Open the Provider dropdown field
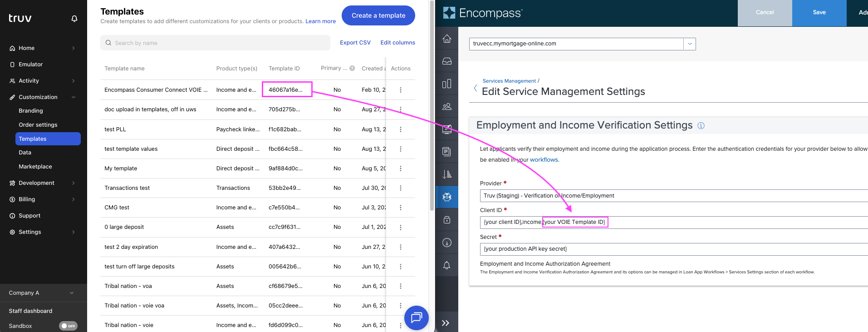This screenshot has height=332, width=868. [674, 196]
